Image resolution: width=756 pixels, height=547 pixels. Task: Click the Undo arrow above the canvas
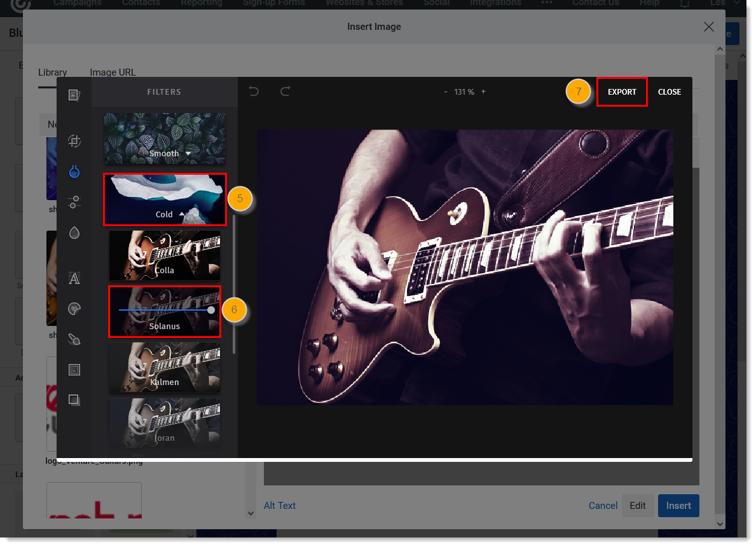tap(254, 91)
